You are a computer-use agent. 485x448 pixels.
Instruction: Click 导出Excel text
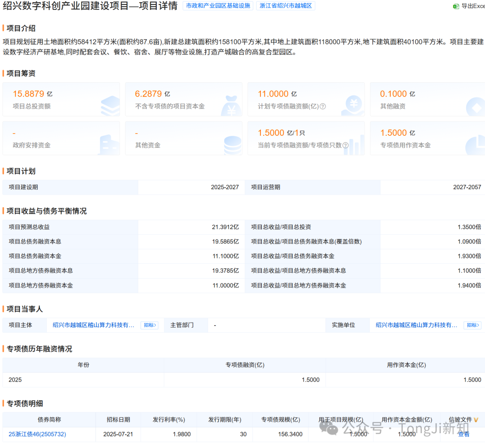coord(473,6)
